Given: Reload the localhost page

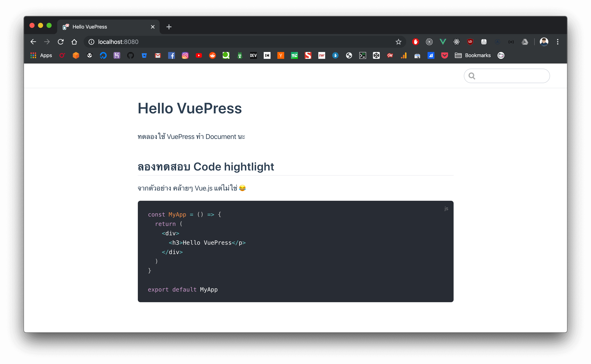Looking at the screenshot, I should pos(61,42).
